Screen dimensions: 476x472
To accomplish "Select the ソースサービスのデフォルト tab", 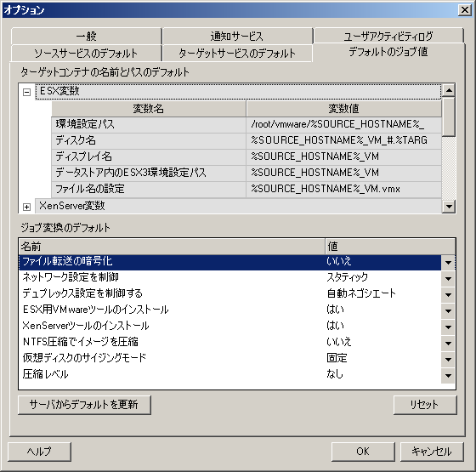I will tap(86, 53).
